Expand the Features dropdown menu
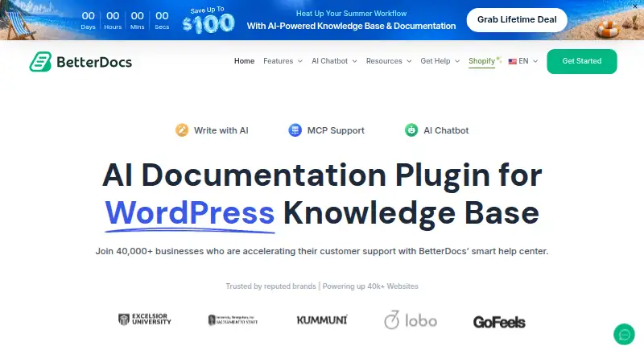Viewport: 644px width, 354px height. [x=283, y=61]
